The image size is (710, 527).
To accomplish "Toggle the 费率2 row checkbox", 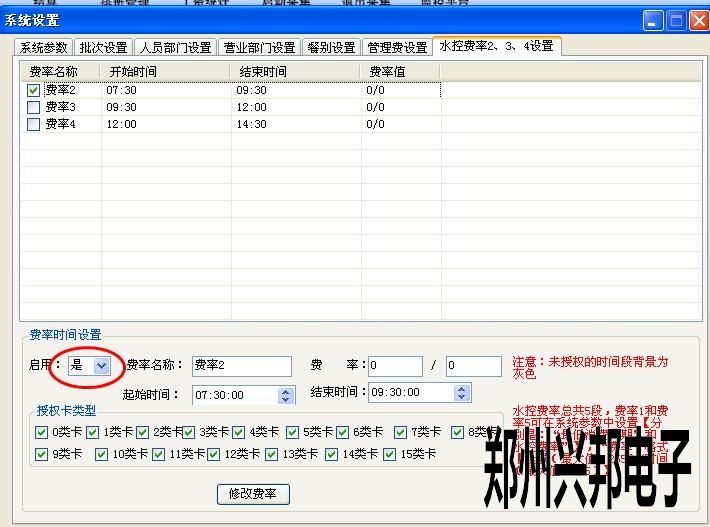I will click(x=34, y=90).
